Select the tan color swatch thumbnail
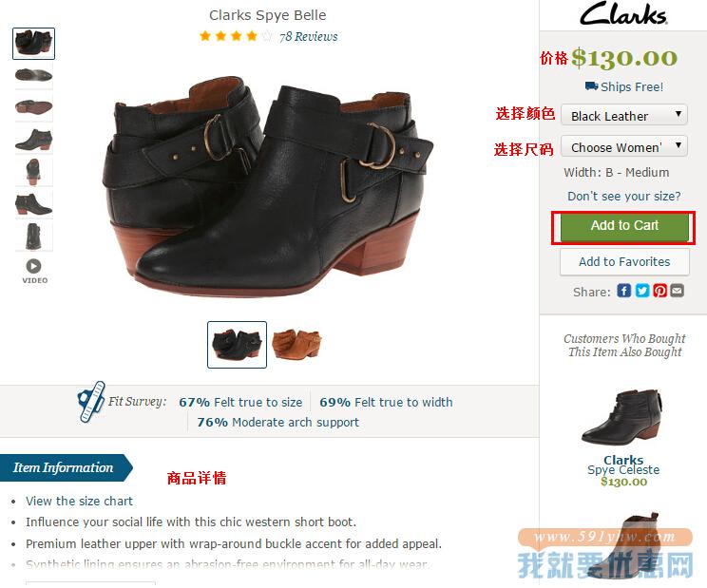The height and width of the screenshot is (588, 707). coord(296,344)
